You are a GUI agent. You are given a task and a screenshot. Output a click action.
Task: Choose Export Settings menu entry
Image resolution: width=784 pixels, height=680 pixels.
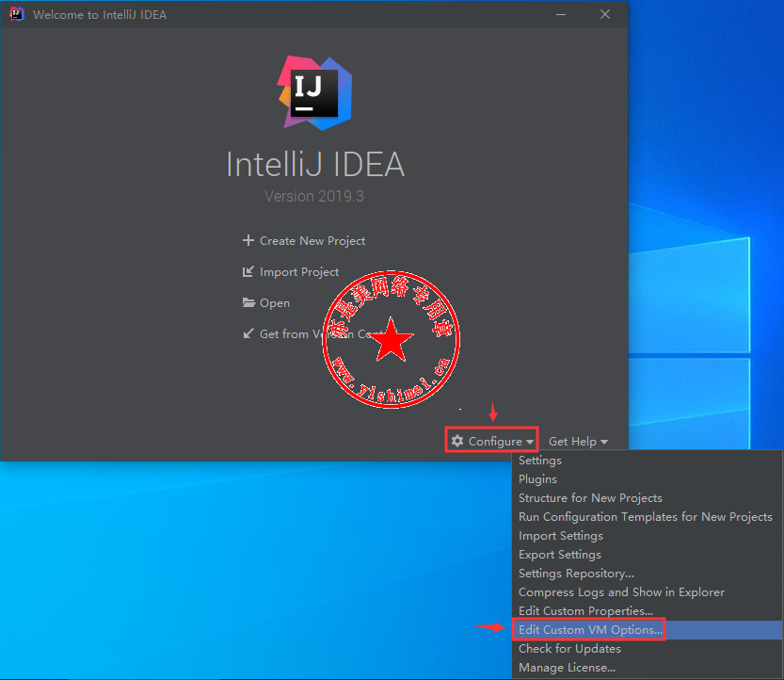648,555
